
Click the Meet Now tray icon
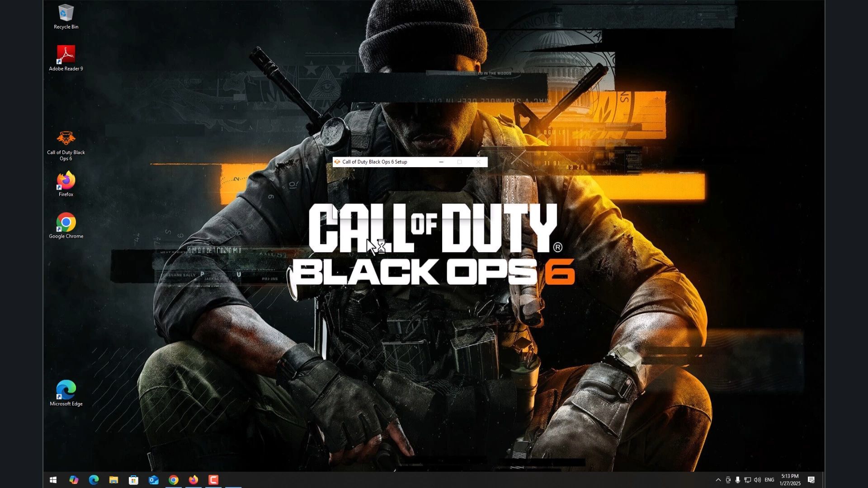coord(728,480)
